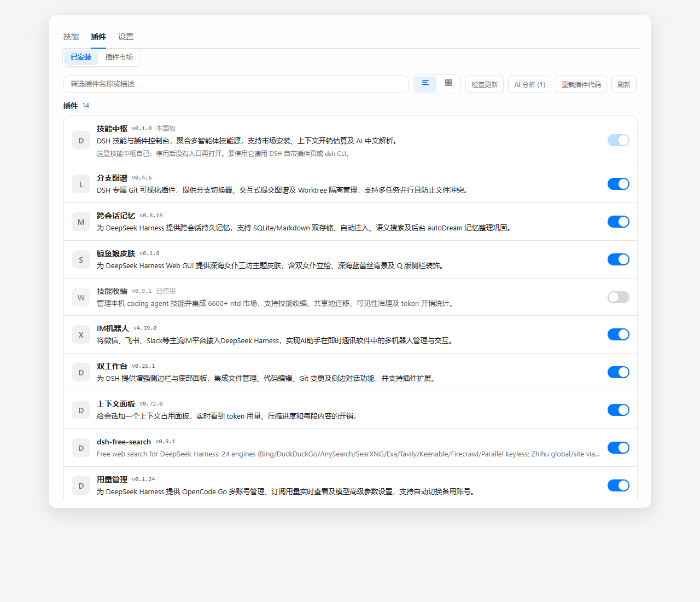Click the 刷新 button
The width and height of the screenshot is (700, 602).
pyautogui.click(x=624, y=84)
